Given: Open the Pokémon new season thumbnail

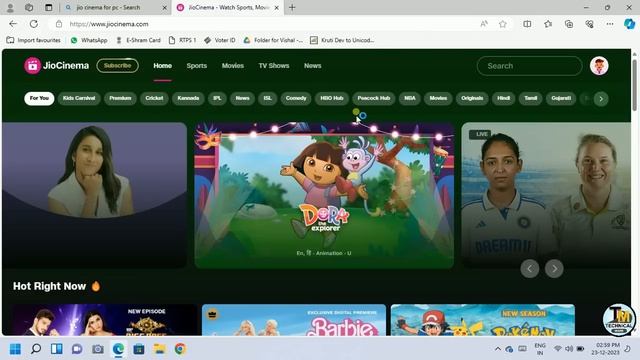Looking at the screenshot, I should click(483, 320).
